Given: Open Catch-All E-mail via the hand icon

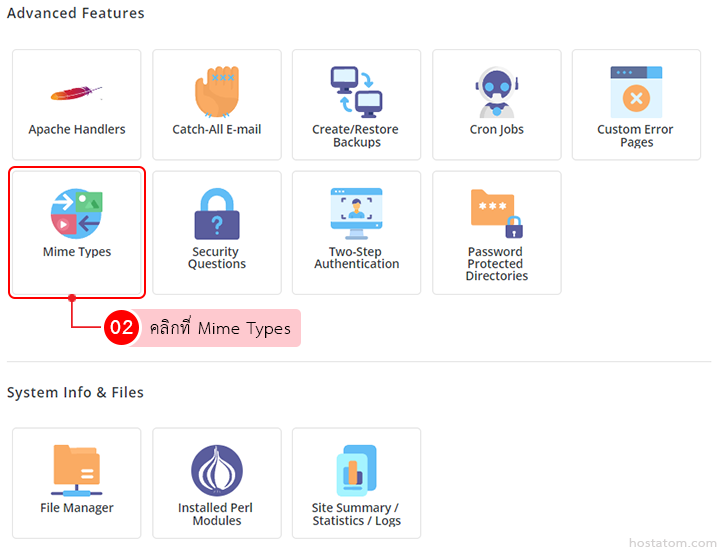Looking at the screenshot, I should point(217,93).
